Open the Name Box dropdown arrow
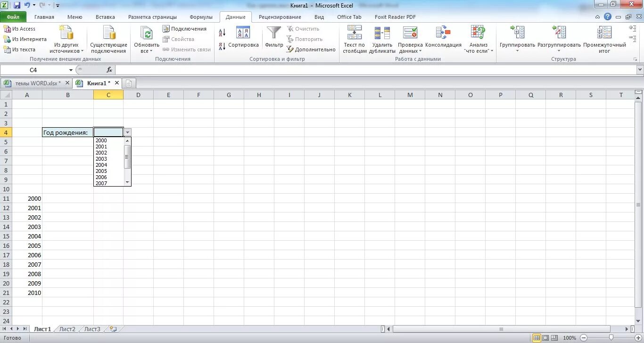644x343 pixels. click(71, 70)
